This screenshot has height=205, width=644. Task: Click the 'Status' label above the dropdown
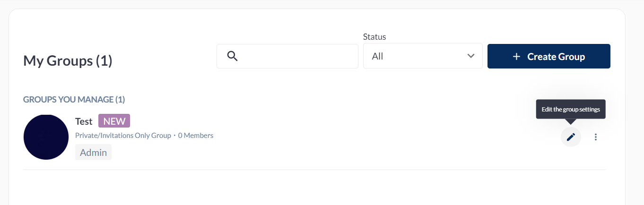(374, 36)
